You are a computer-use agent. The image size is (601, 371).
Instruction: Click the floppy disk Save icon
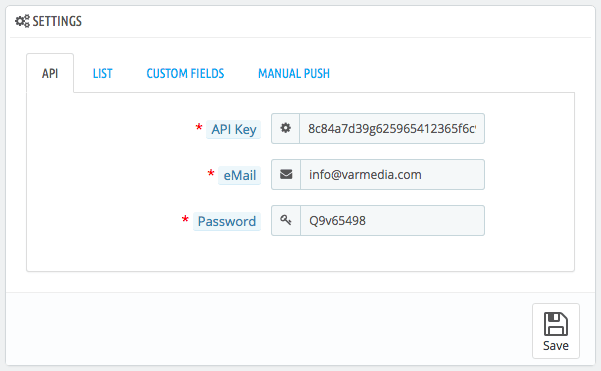pos(556,324)
